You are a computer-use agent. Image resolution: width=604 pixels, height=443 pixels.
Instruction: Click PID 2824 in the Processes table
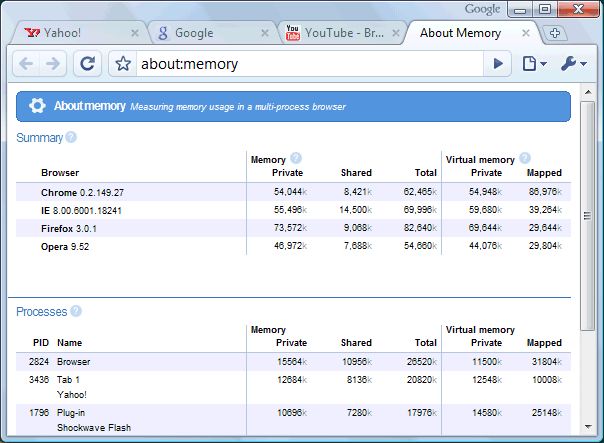39,362
